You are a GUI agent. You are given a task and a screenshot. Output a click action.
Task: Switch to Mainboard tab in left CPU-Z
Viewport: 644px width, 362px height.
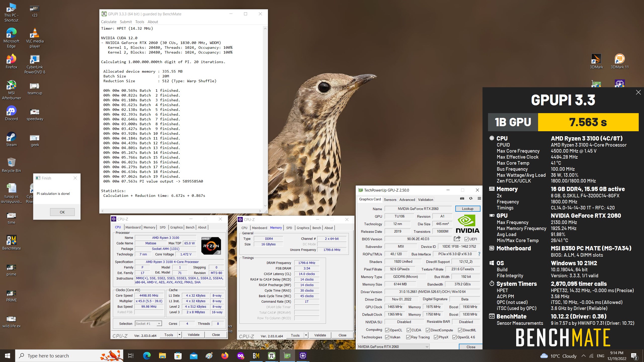click(133, 227)
